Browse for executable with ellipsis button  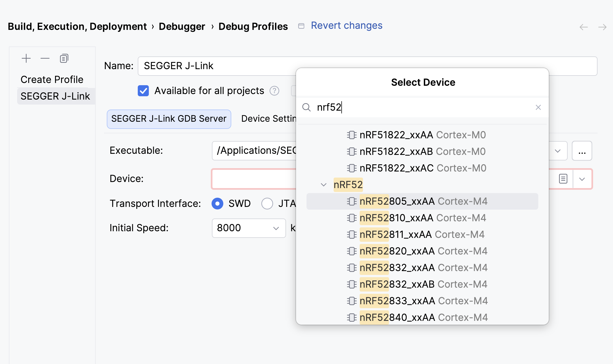pyautogui.click(x=582, y=151)
